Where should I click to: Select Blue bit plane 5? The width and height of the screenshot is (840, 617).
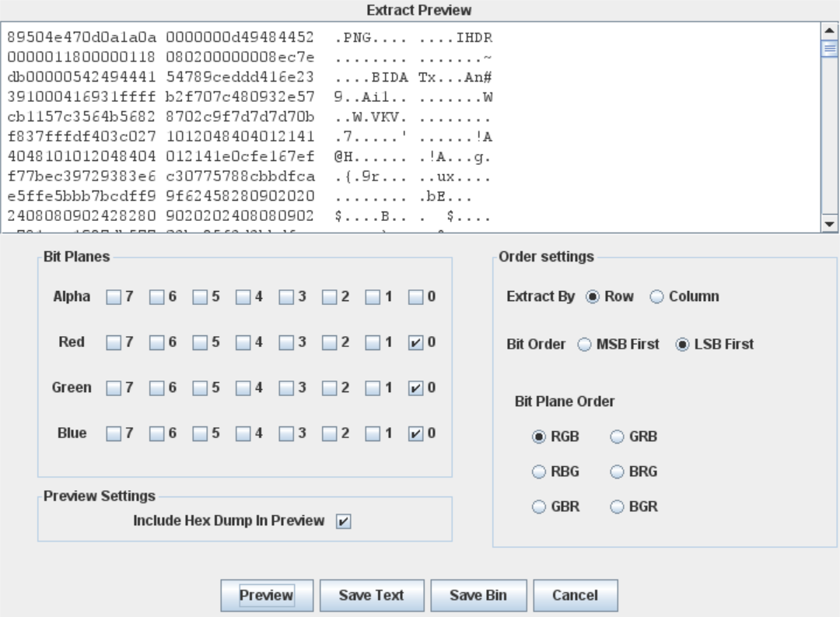200,433
